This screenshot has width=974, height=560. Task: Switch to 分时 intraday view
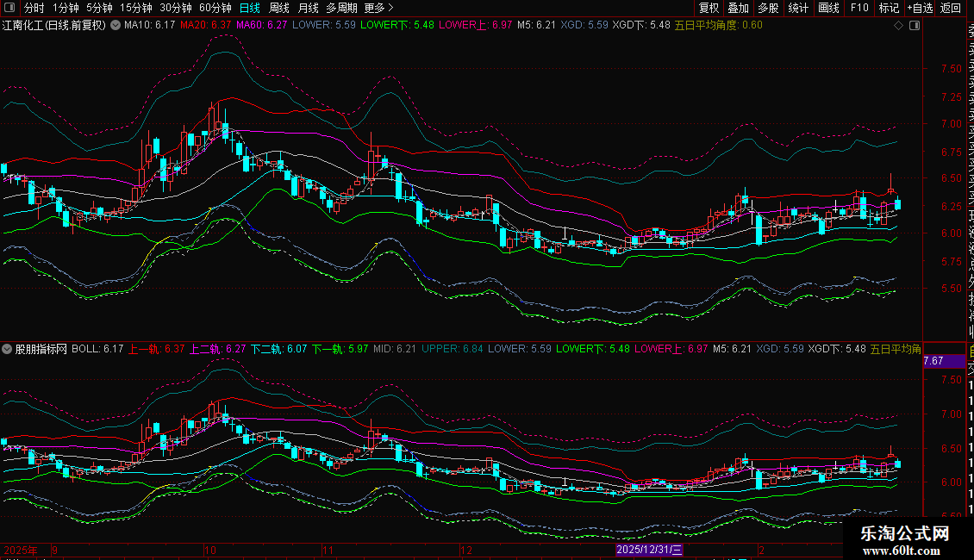coord(34,8)
